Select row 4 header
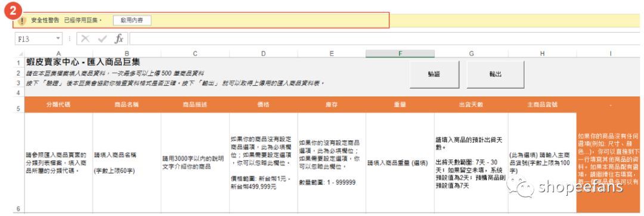This screenshot has height=216, width=644. (x=18, y=93)
